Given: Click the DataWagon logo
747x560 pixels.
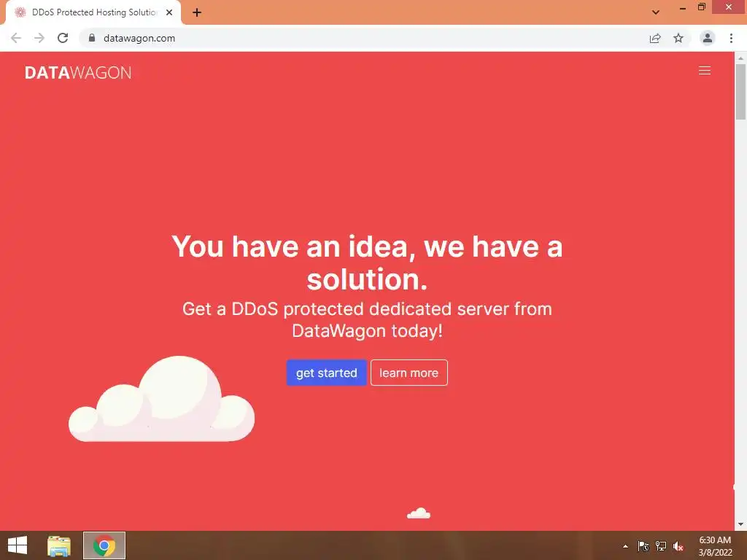Looking at the screenshot, I should (x=78, y=72).
